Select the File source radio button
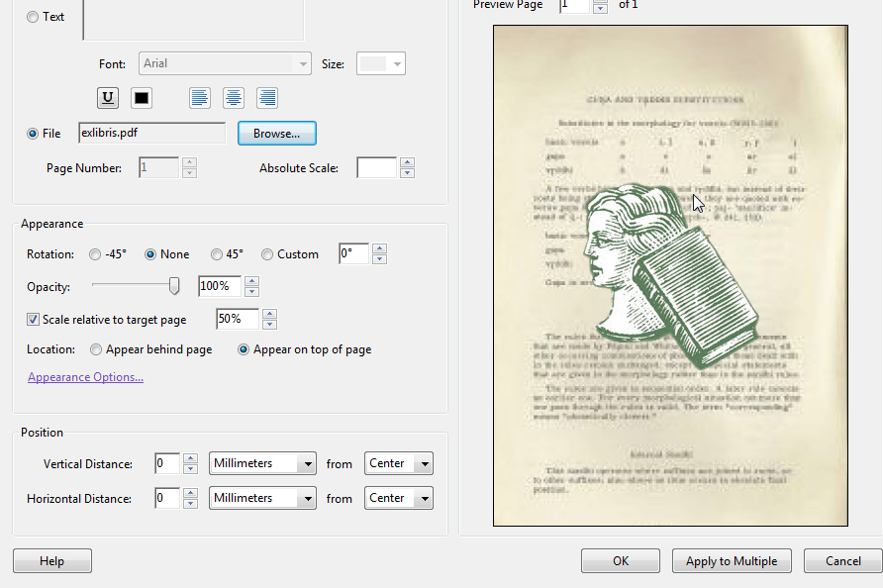883x588 pixels. click(x=33, y=134)
